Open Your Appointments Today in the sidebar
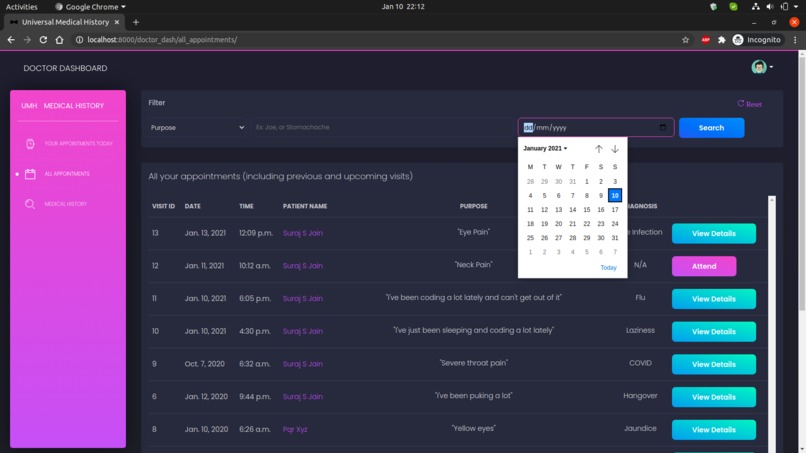This screenshot has height=453, width=806. pyautogui.click(x=78, y=143)
